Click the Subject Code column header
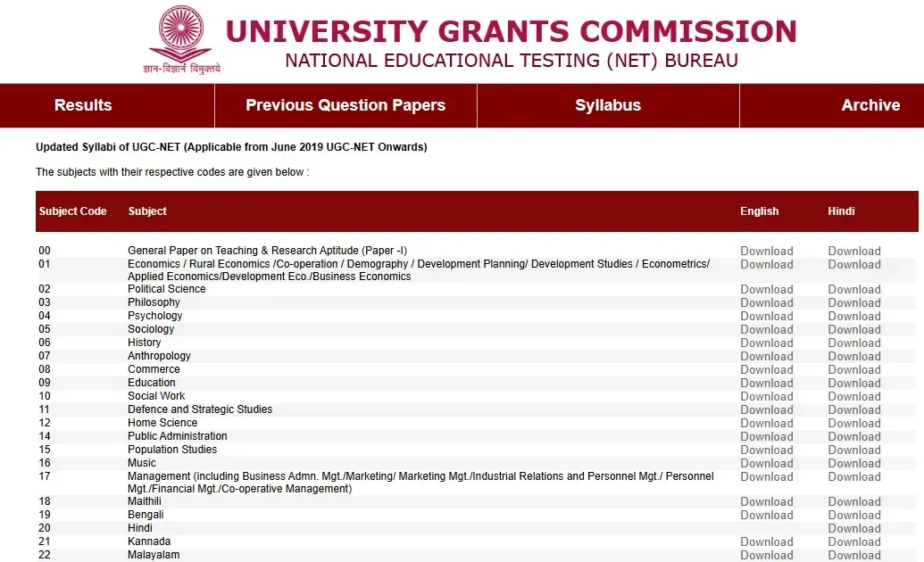This screenshot has height=562, width=924. point(72,211)
